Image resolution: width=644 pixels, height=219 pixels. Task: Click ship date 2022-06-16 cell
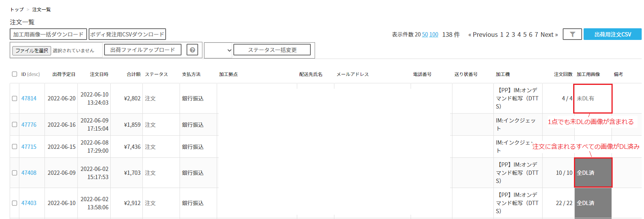pos(62,124)
